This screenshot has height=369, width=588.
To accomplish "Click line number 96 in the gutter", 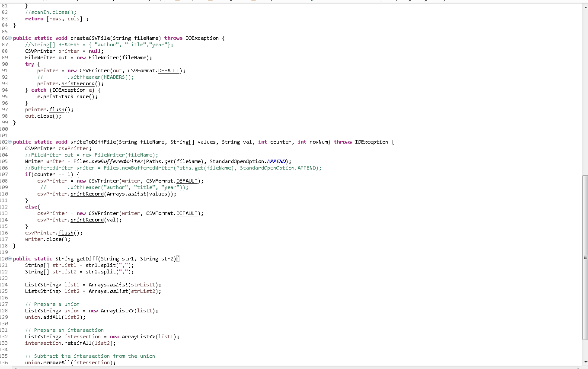I will (x=5, y=103).
